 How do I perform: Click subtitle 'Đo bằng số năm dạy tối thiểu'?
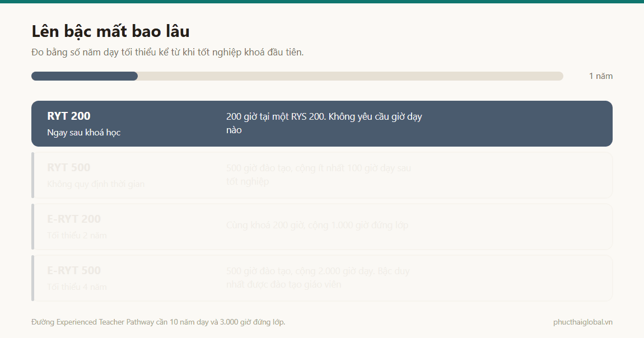tap(167, 53)
